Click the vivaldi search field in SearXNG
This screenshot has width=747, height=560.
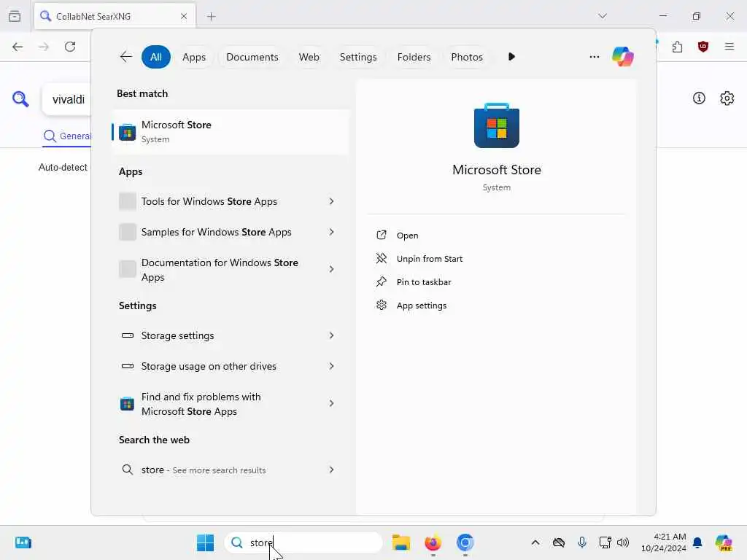point(66,99)
